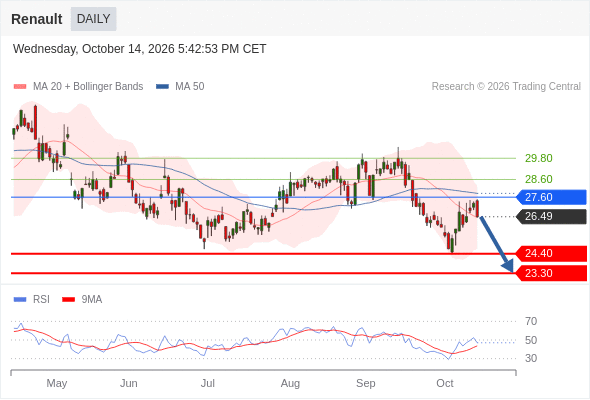This screenshot has height=400, width=590.
Task: Click the red 24.40 support price tag
Action: (552, 253)
